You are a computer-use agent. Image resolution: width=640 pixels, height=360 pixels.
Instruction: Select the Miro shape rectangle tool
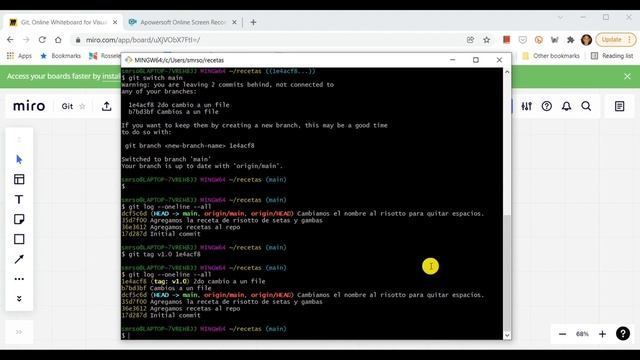(19, 239)
